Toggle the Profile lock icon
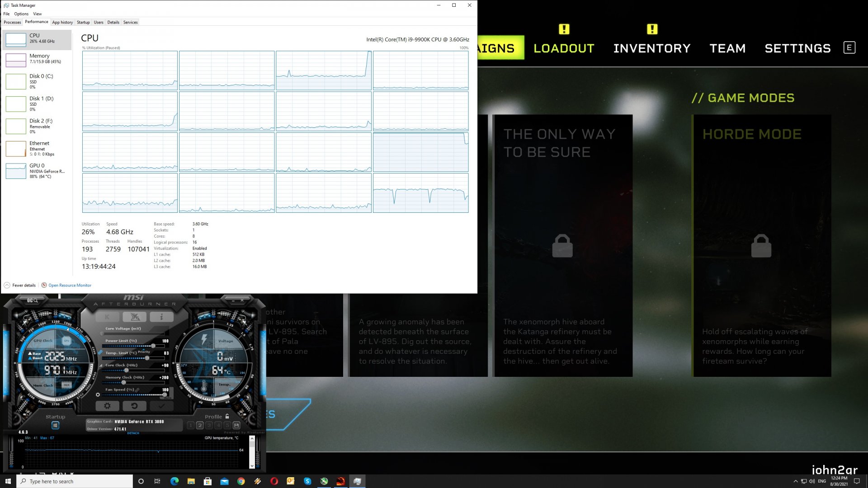The image size is (868, 488). [227, 416]
